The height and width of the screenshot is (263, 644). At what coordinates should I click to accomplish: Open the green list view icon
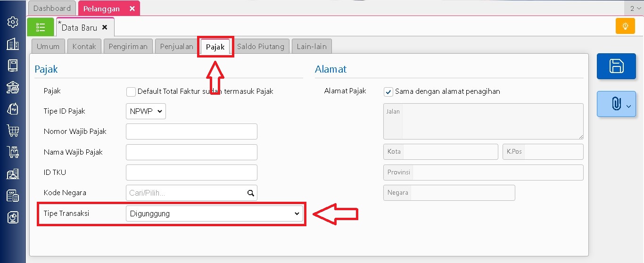click(41, 27)
